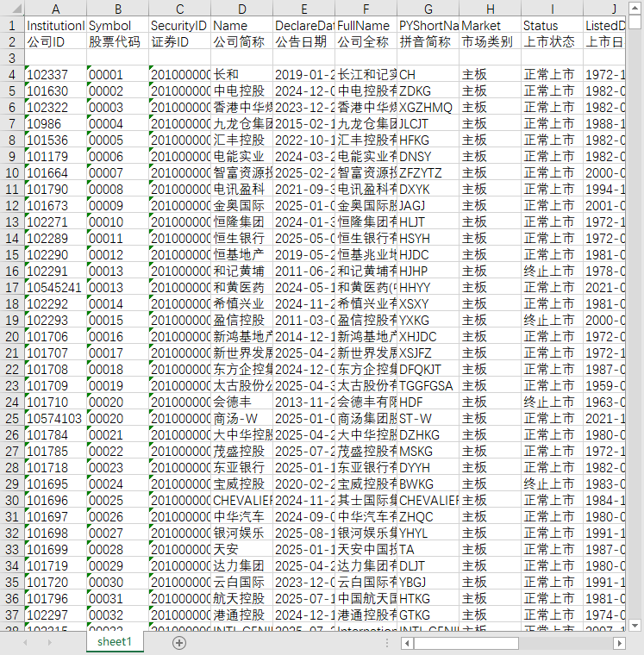644x655 pixels.
Task: Click cell with ID 102337
Action: tap(55, 74)
